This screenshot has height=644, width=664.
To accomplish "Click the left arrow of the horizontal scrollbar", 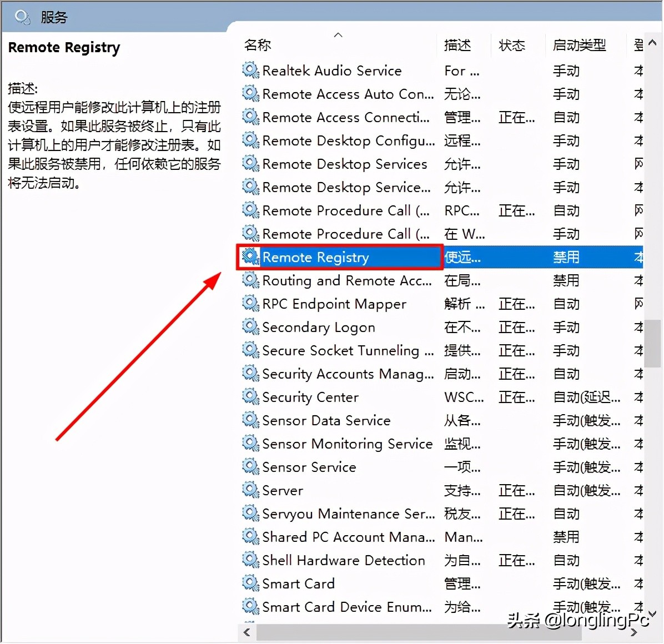I will (x=247, y=632).
